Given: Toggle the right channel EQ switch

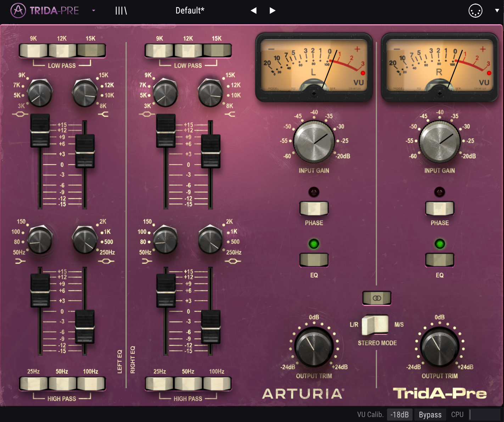Looking at the screenshot, I should point(439,260).
